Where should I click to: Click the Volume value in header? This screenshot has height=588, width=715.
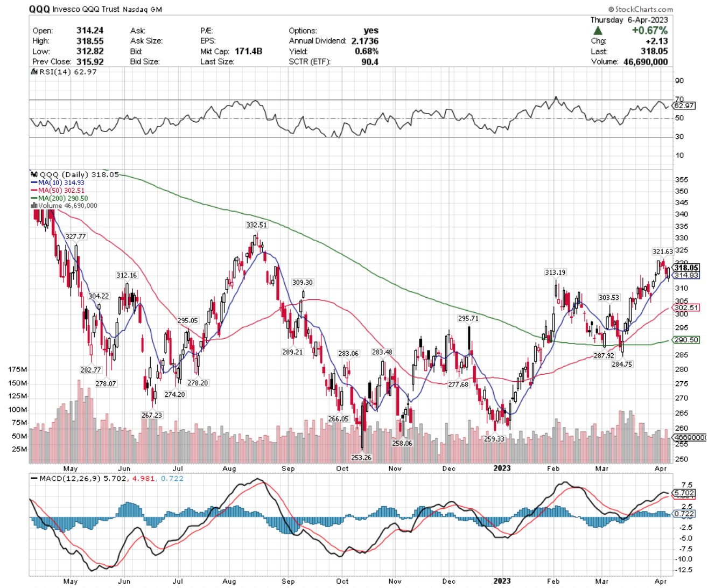[645, 61]
